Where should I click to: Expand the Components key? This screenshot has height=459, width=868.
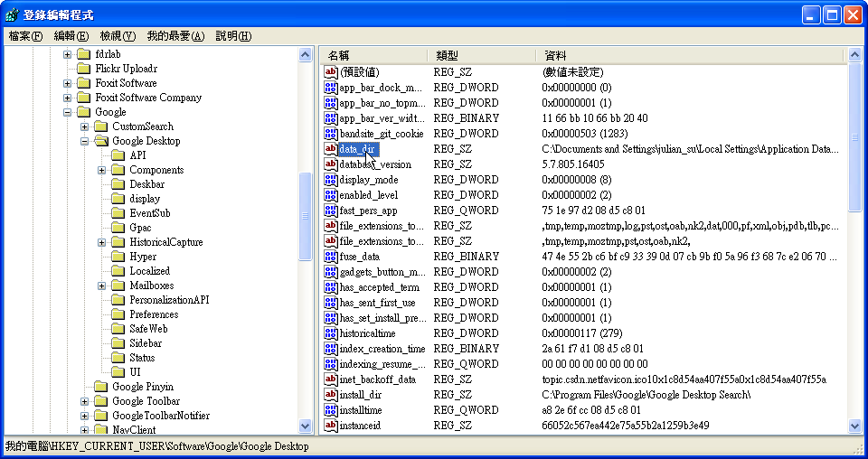(x=101, y=170)
